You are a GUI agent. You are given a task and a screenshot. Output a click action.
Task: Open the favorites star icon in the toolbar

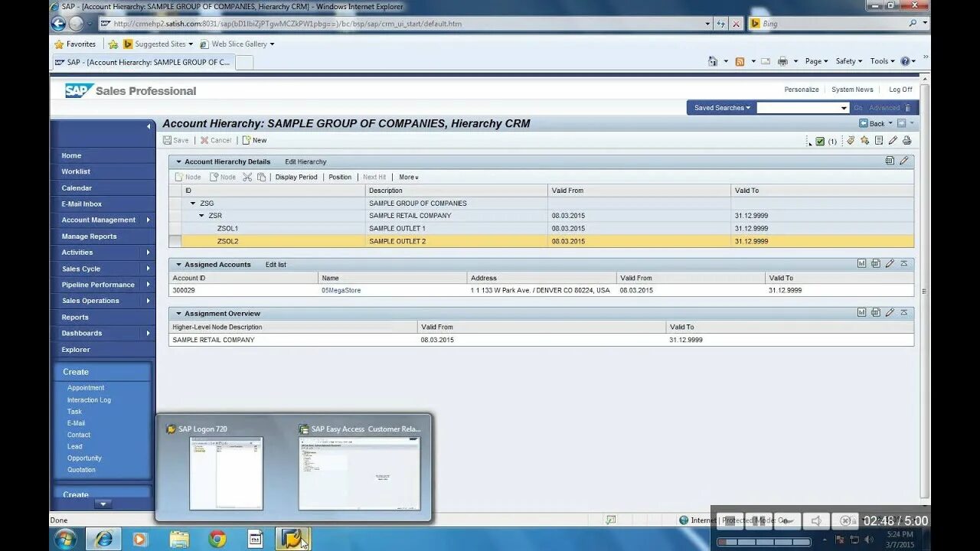[865, 139]
